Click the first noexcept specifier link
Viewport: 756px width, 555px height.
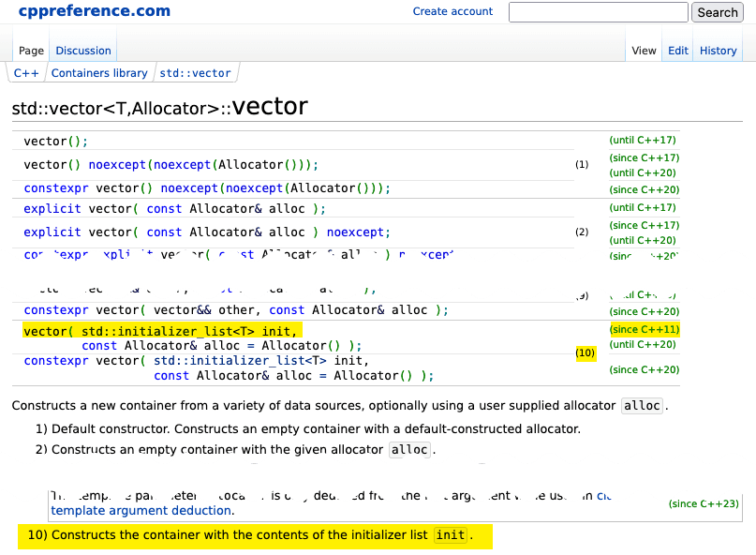coord(116,164)
